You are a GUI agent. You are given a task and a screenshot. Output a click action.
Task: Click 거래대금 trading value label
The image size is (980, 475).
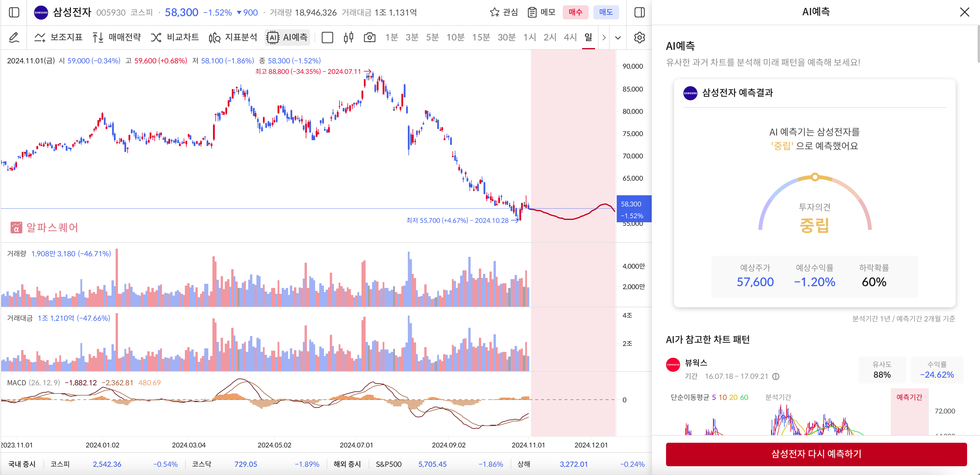point(20,318)
